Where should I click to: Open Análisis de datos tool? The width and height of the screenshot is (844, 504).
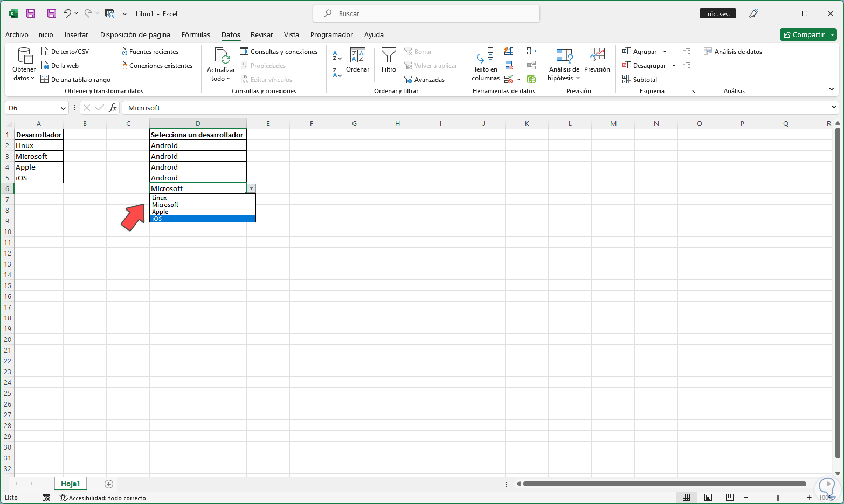pyautogui.click(x=733, y=52)
